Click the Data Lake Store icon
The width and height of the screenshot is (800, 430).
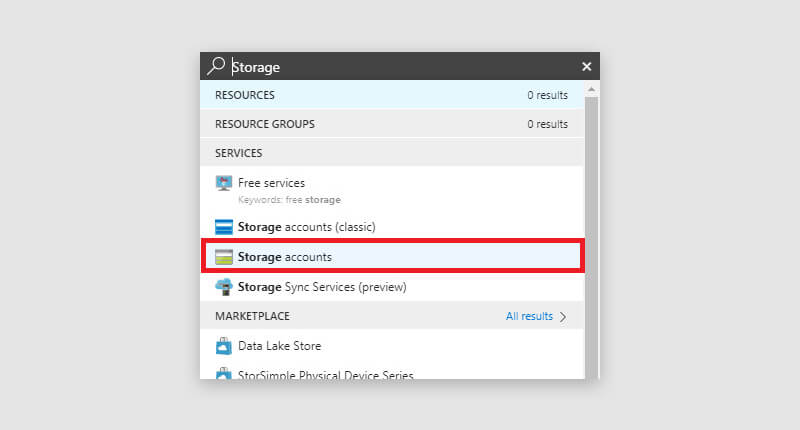224,346
